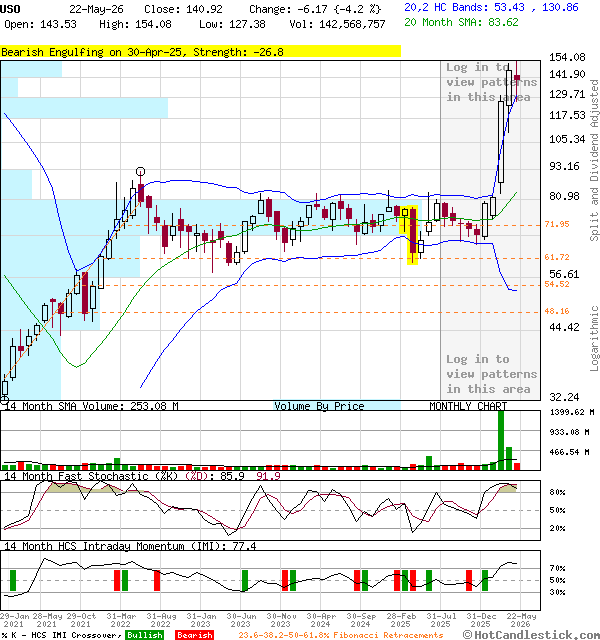Viewport: 600px width, 640px height.
Task: Click the 31-Mar 2022 date axis label
Action: tap(121, 620)
